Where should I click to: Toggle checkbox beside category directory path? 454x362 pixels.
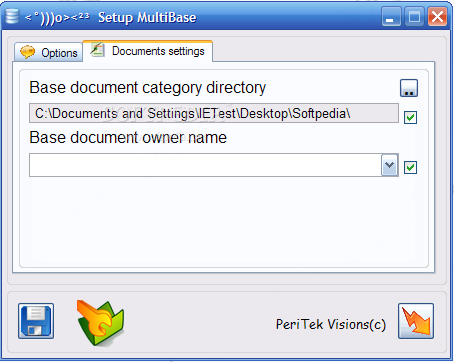coord(410,117)
